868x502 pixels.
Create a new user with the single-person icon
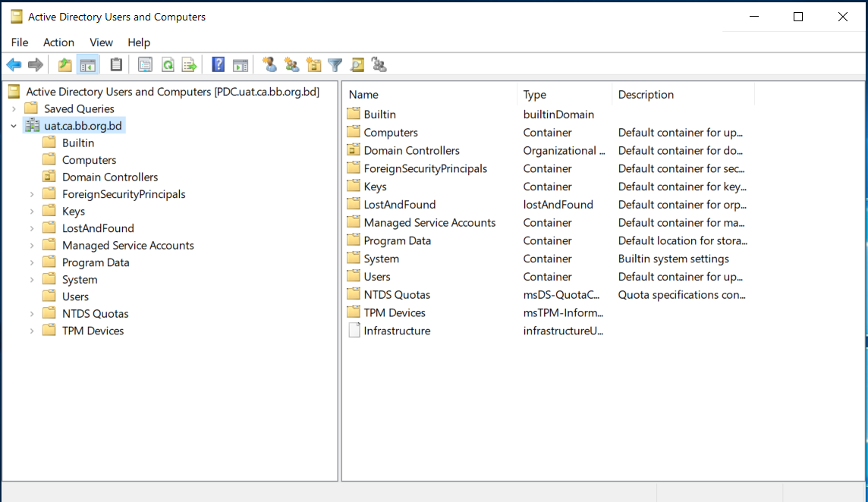(x=269, y=64)
